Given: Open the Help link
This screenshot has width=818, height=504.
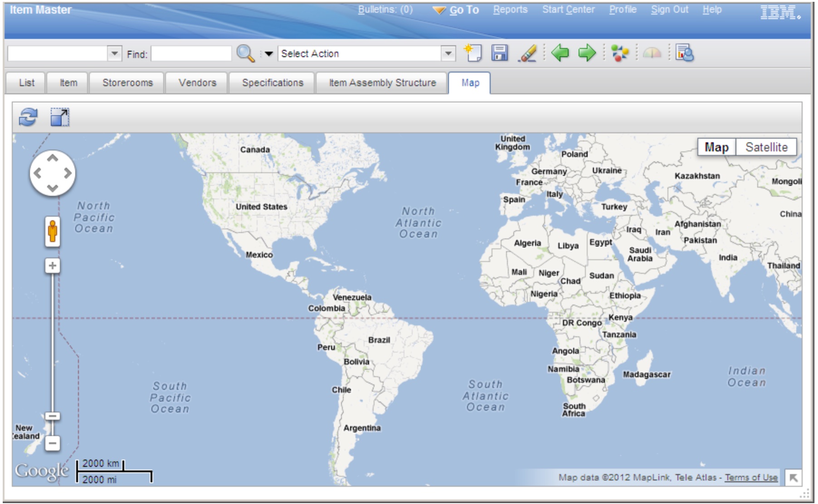Looking at the screenshot, I should point(712,10).
